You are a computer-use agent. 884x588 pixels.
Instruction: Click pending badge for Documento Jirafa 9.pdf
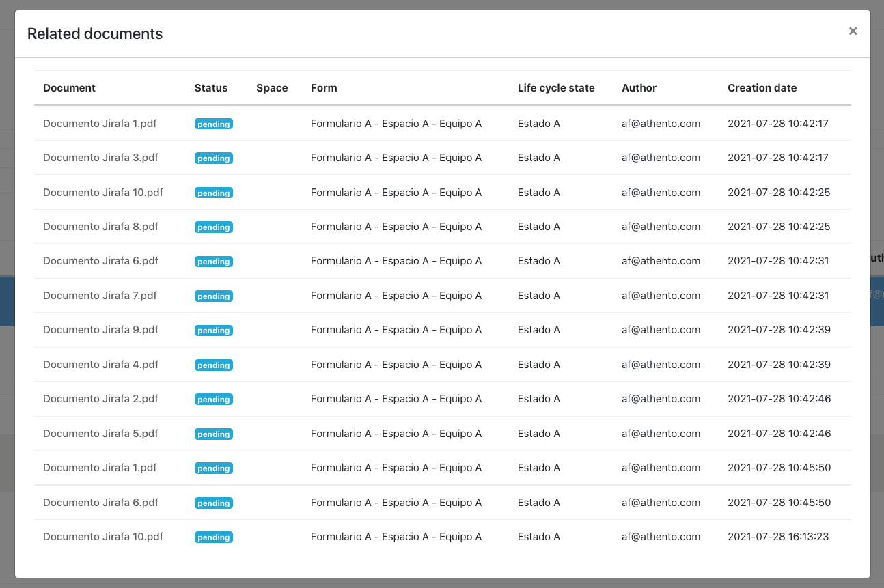[214, 331]
